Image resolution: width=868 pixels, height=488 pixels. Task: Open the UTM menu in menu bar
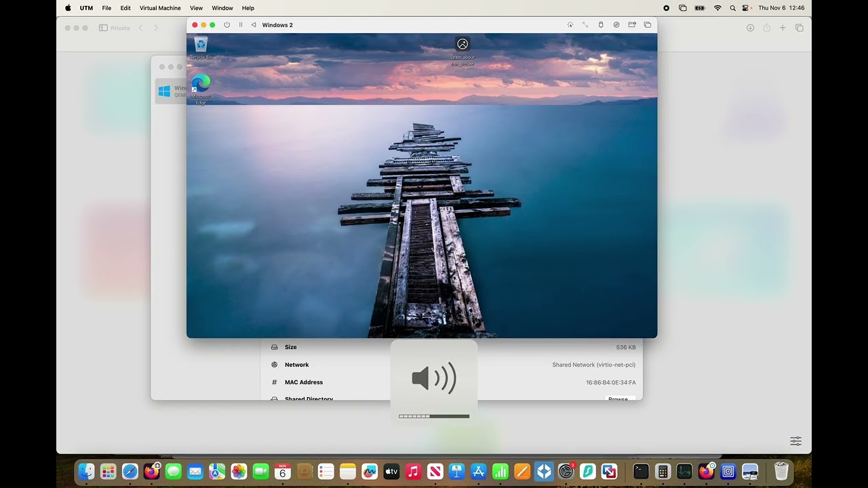[86, 8]
